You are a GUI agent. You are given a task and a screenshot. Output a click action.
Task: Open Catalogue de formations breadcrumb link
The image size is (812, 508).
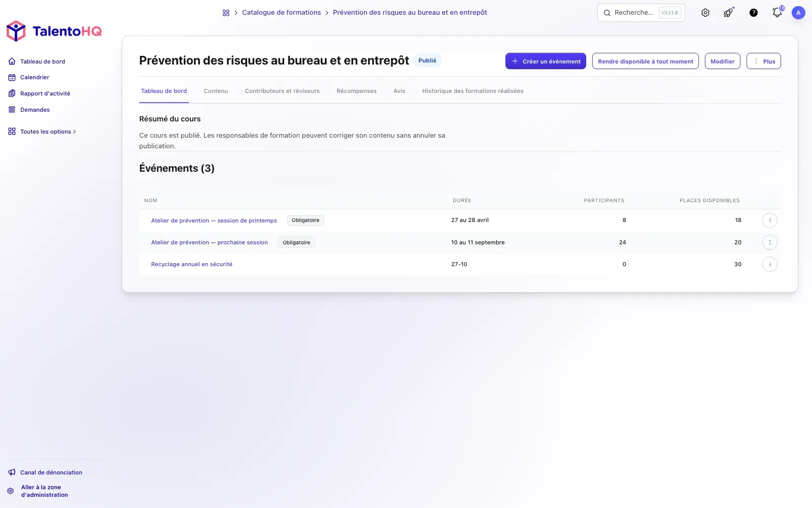[x=281, y=13]
